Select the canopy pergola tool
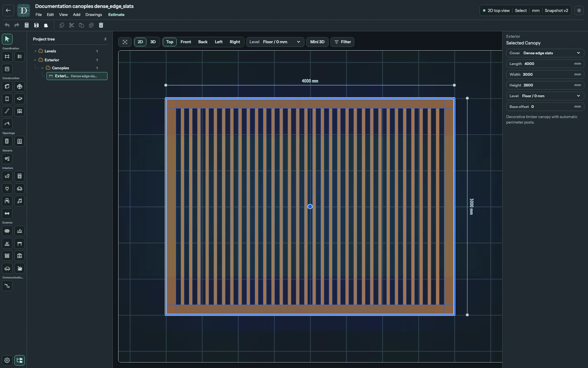Screen dimensions: 588x368 click(x=20, y=243)
